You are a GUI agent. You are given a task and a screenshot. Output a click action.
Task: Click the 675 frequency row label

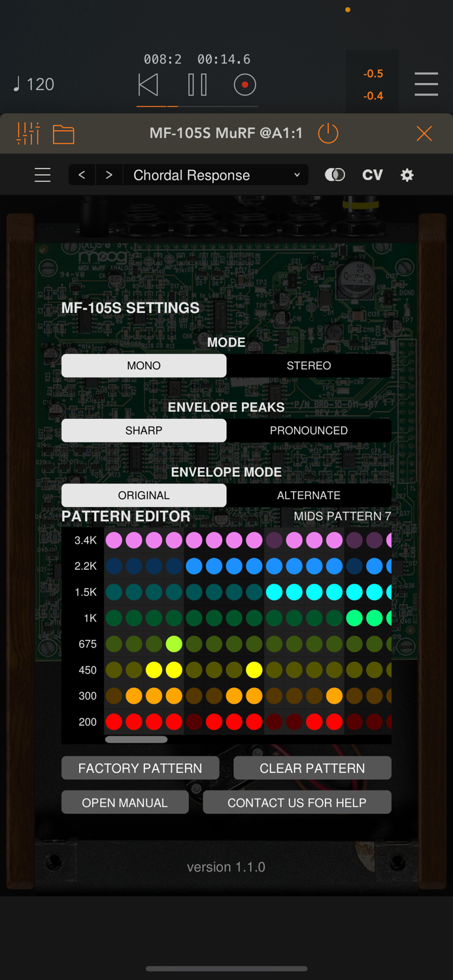click(88, 644)
